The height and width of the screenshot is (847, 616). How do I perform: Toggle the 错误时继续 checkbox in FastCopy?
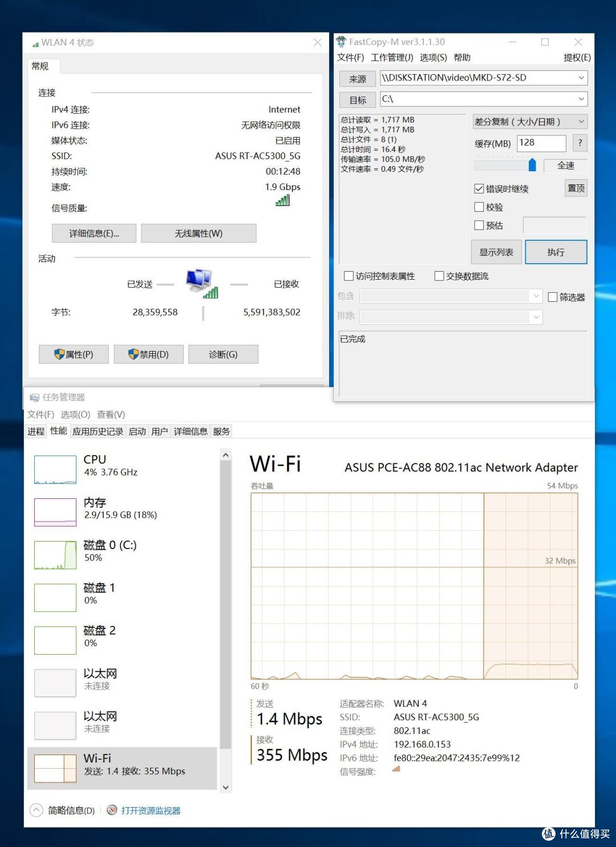click(x=479, y=189)
